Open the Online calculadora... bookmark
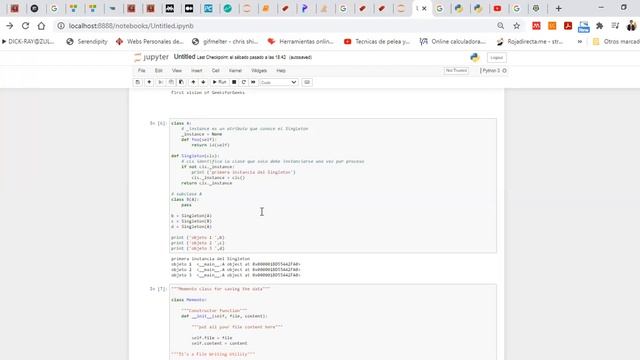 click(453, 42)
